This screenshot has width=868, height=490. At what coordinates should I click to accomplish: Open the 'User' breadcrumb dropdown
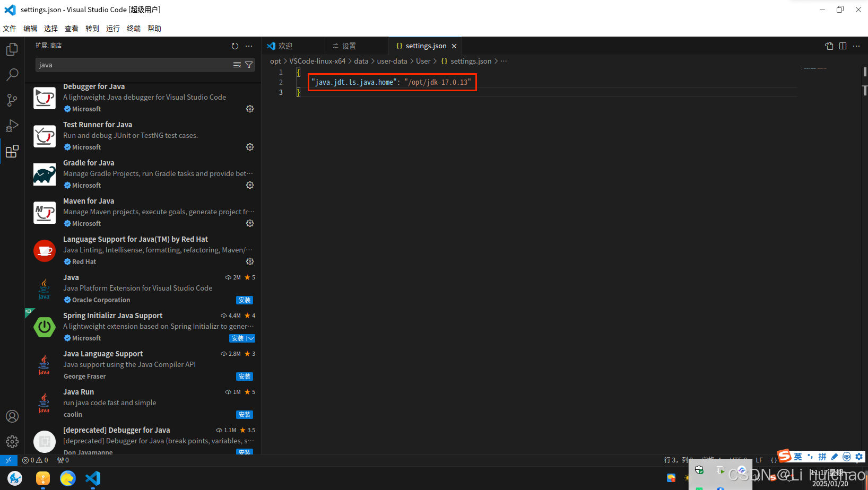(423, 61)
